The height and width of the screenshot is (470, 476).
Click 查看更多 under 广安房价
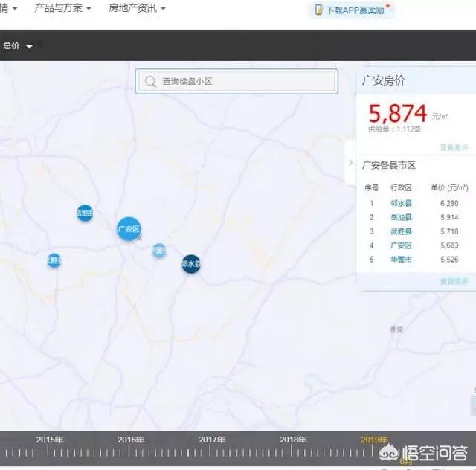454,147
